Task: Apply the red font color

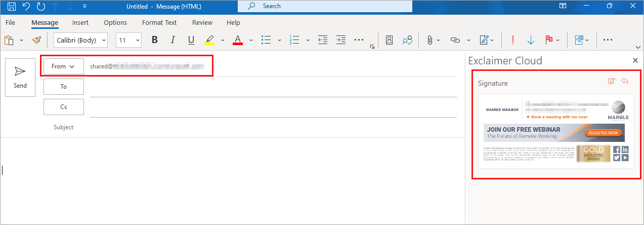Action: pos(237,40)
